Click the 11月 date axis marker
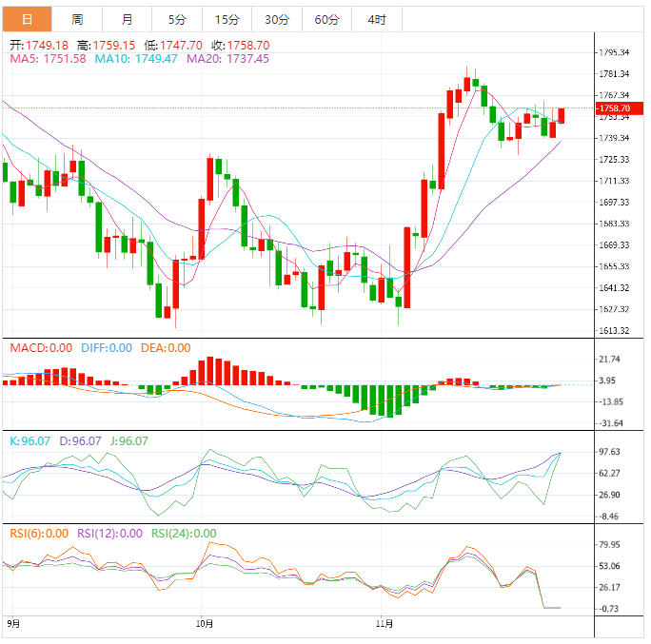The height and width of the screenshot is (644, 651). [385, 625]
